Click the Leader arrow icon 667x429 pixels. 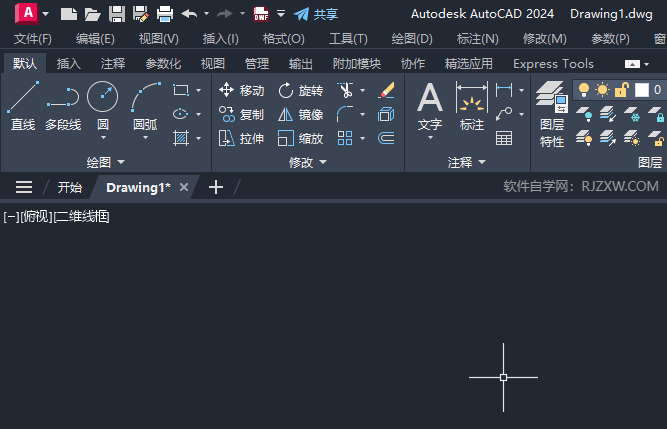click(x=504, y=114)
